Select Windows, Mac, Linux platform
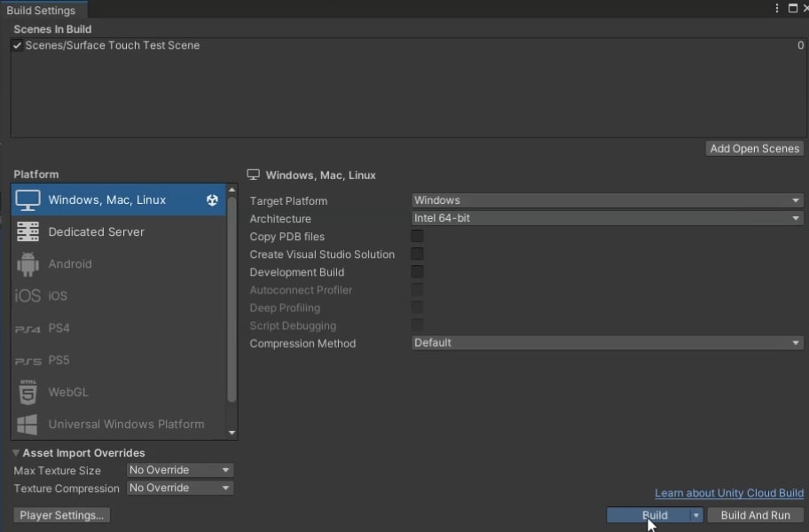Screen dimensions: 809x532 (118, 200)
